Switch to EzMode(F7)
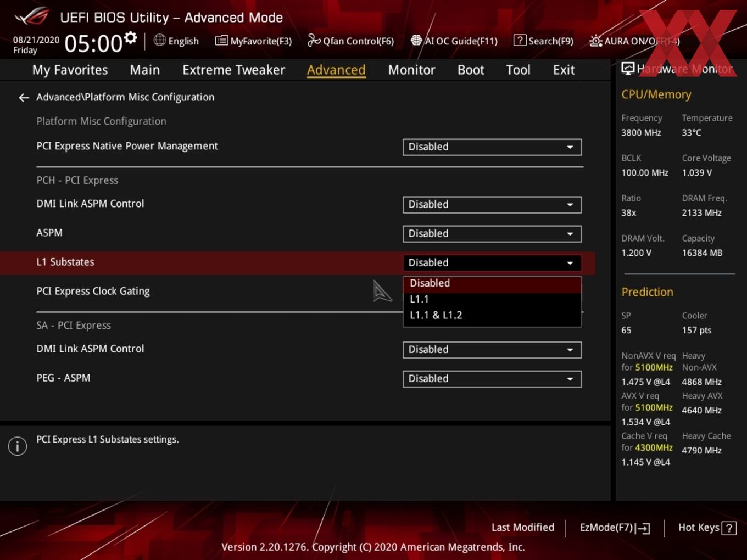This screenshot has height=560, width=747. coord(615,528)
